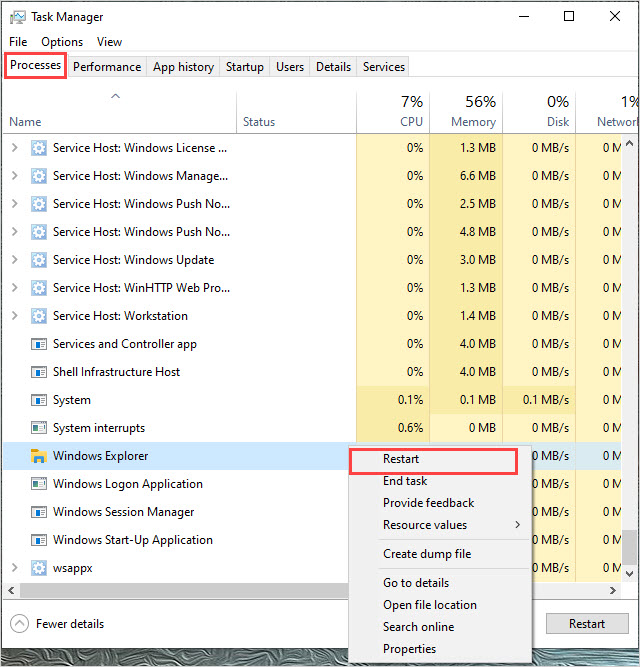Viewport: 640px width, 667px height.
Task: Click horizontal scrollbar left arrow
Action: point(11,590)
